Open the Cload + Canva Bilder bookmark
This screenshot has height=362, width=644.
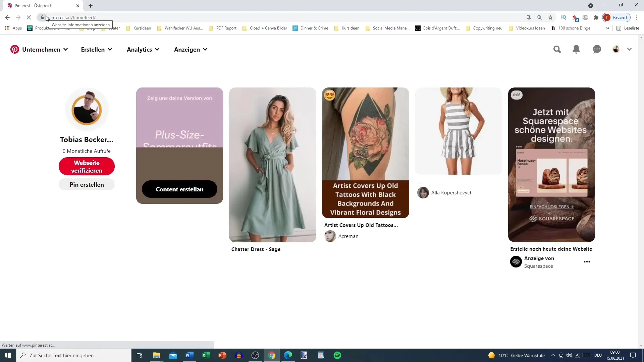click(265, 28)
